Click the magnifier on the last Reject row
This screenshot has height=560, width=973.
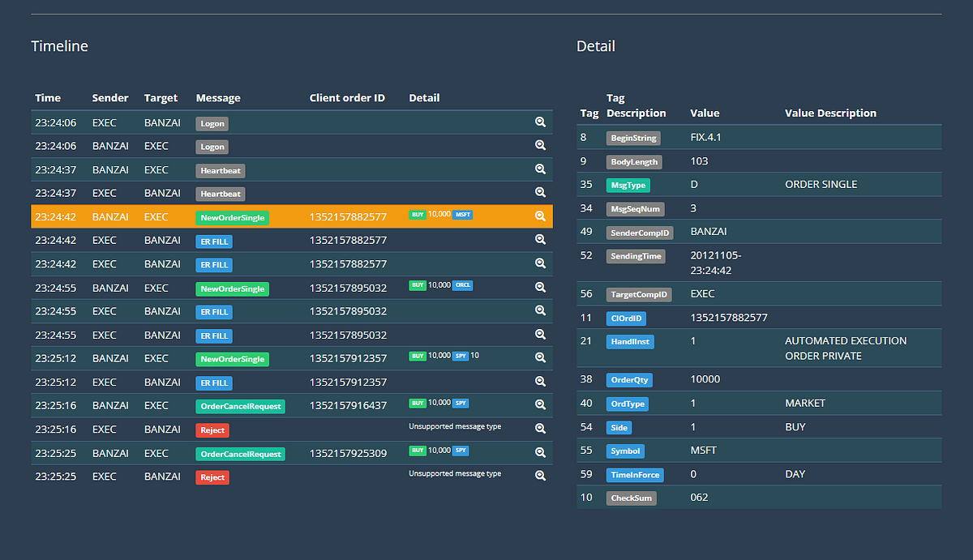[540, 475]
